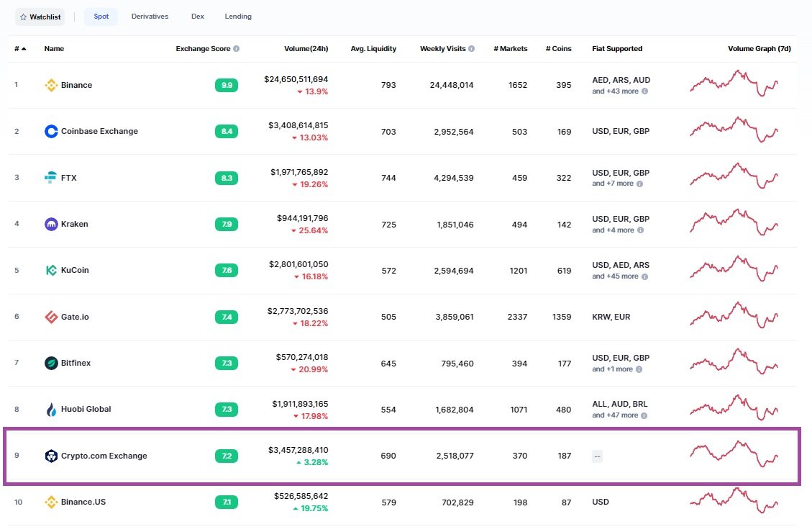Screen dimensions: 812x532
Task: Open the Coinbase Exchange link
Action: point(99,131)
